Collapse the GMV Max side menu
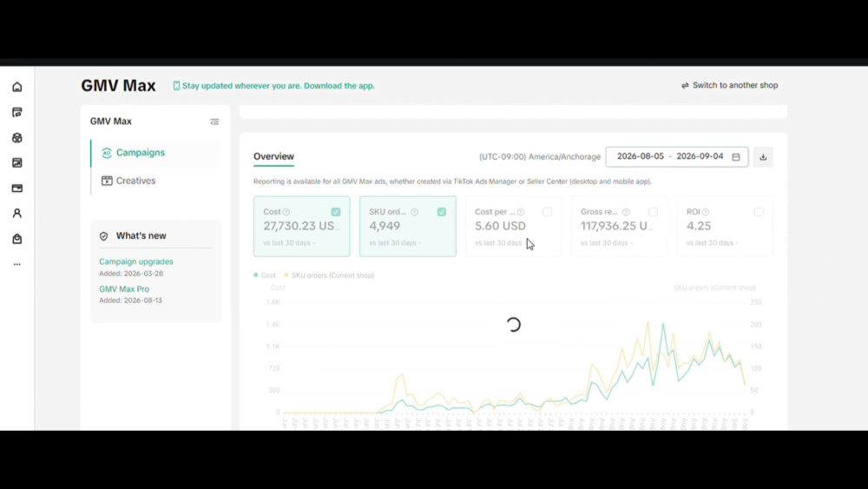 pyautogui.click(x=214, y=122)
